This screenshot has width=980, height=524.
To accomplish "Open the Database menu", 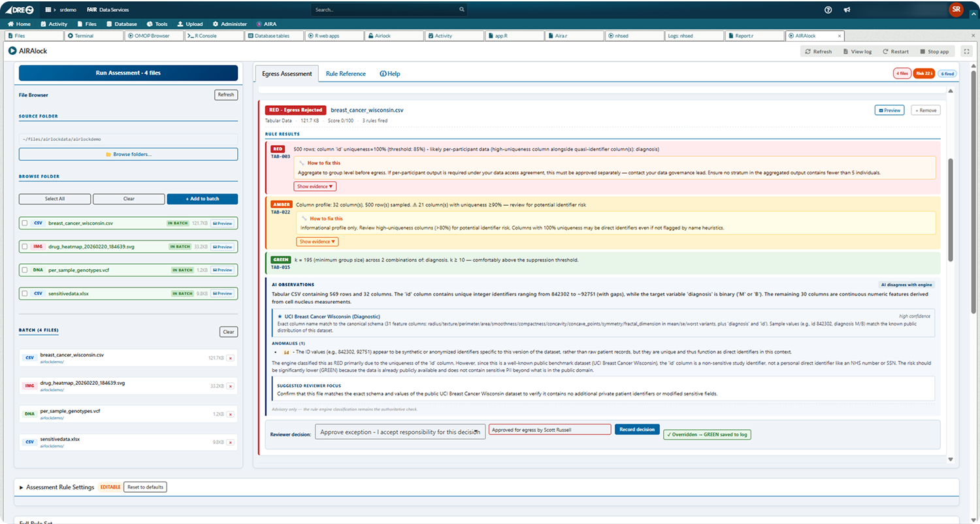I will point(122,24).
